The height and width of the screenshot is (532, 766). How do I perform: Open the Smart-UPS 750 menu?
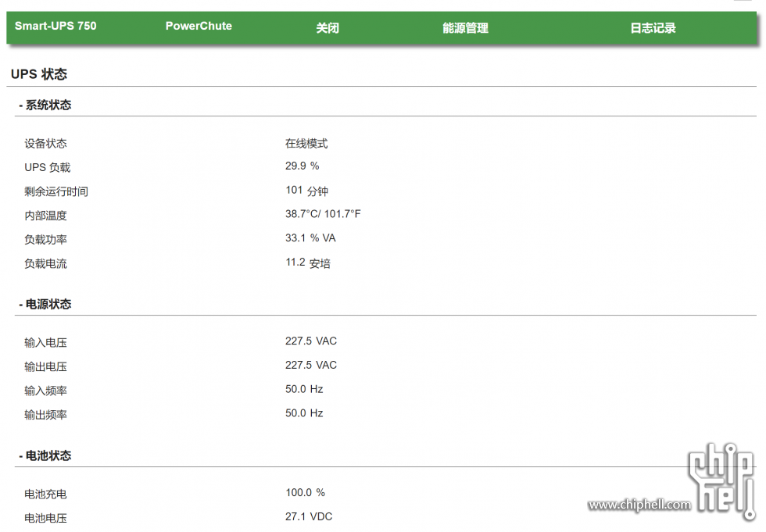55,26
